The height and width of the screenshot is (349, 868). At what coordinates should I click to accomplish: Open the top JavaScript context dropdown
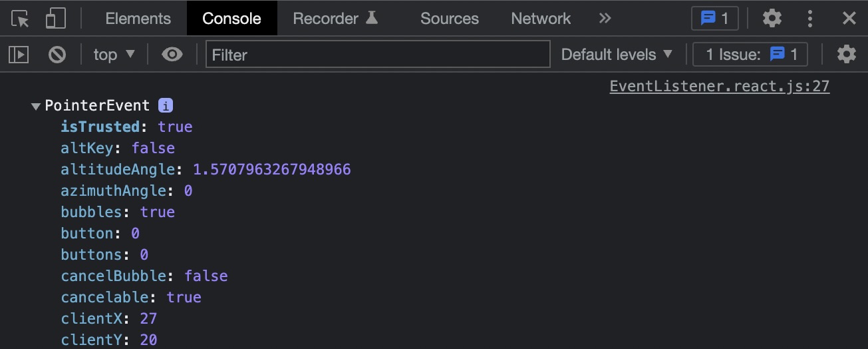(114, 55)
